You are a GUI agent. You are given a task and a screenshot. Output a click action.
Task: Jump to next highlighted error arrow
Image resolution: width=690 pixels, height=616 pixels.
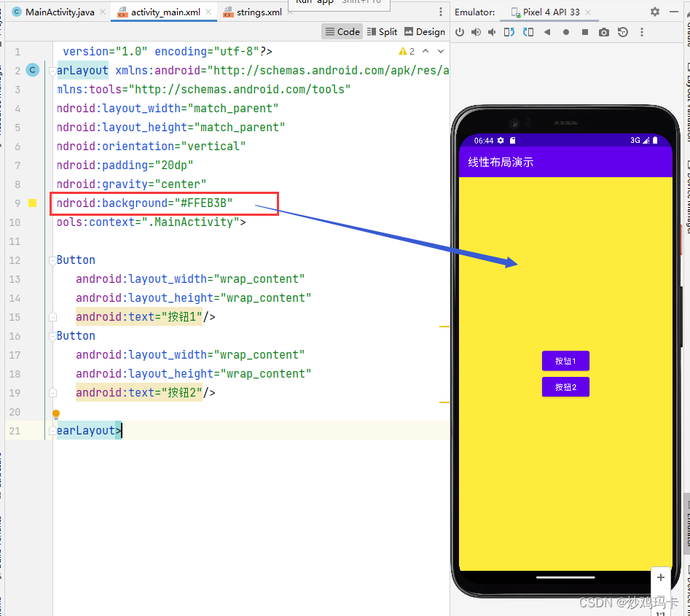tap(441, 51)
